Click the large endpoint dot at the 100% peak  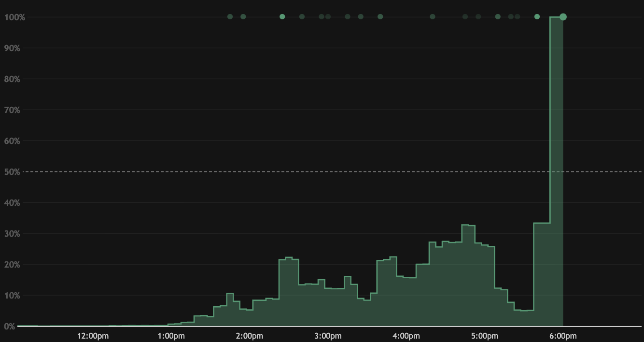pyautogui.click(x=563, y=17)
